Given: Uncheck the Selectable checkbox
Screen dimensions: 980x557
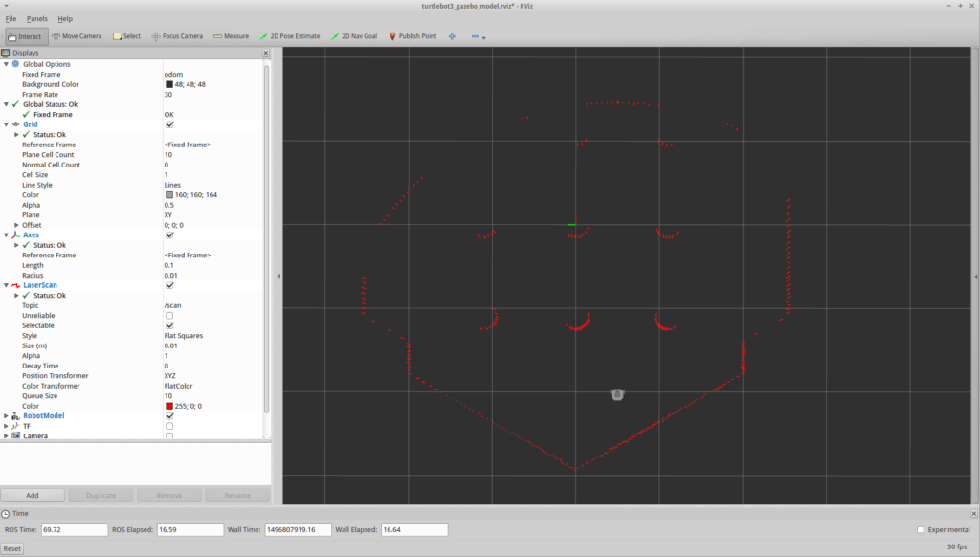Looking at the screenshot, I should coord(169,325).
